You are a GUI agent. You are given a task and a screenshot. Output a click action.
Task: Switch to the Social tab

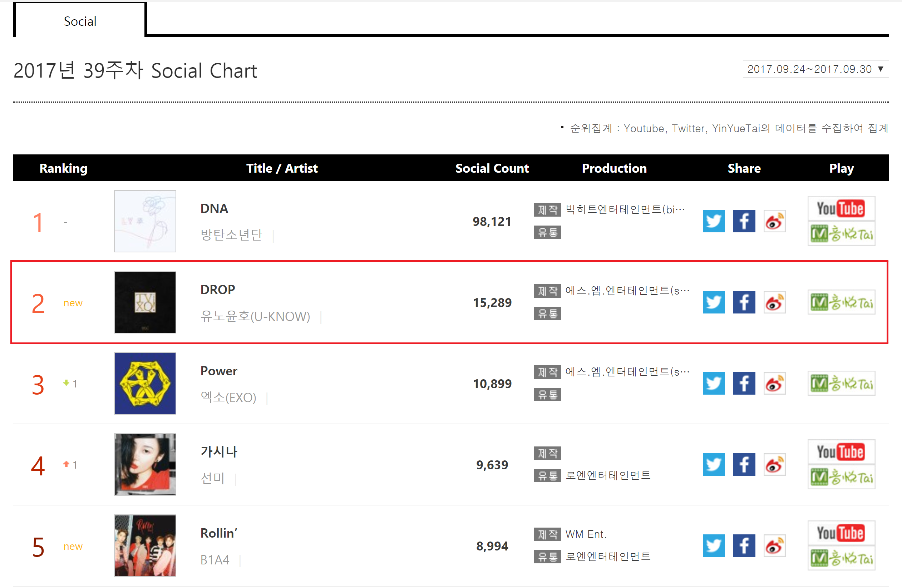click(x=80, y=21)
